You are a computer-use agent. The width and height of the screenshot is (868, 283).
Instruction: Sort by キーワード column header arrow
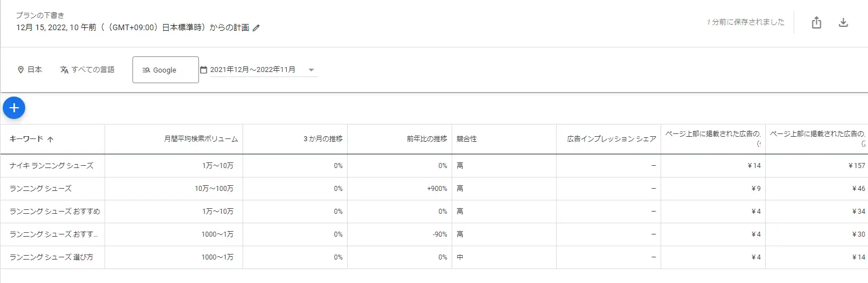(50, 140)
